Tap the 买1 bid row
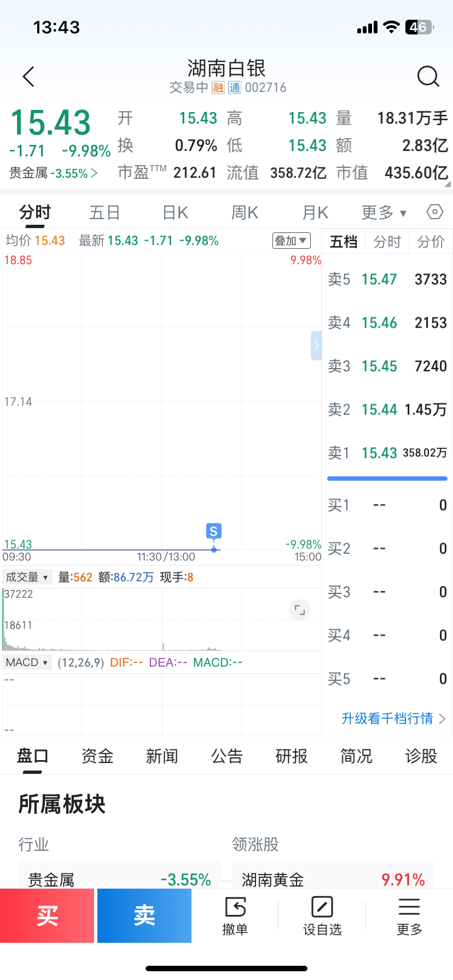Image resolution: width=453 pixels, height=980 pixels. point(387,505)
